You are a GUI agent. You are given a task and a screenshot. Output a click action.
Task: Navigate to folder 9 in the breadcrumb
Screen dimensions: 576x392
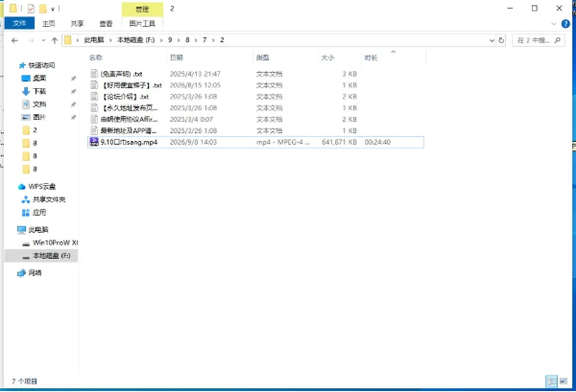[x=170, y=40]
